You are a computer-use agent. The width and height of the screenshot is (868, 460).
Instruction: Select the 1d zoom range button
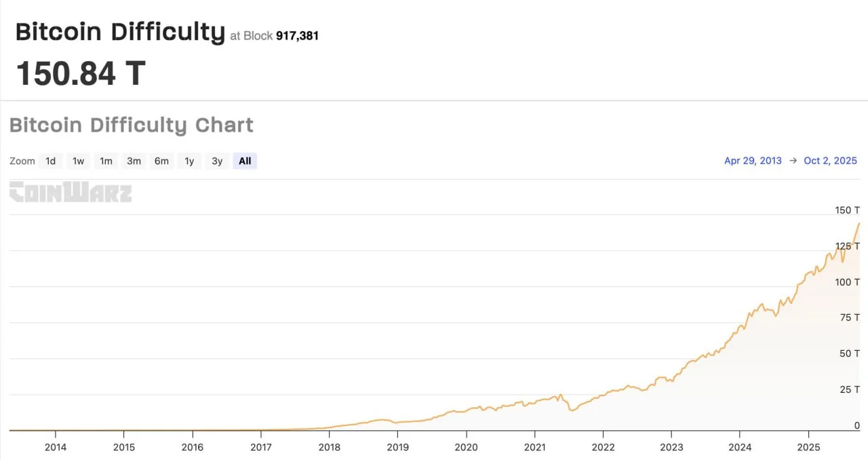[x=50, y=161]
